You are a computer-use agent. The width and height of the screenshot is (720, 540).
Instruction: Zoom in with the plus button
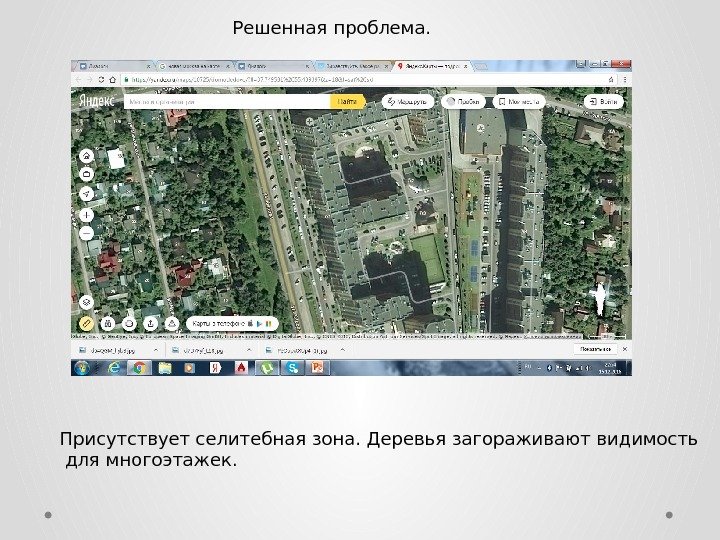click(86, 215)
